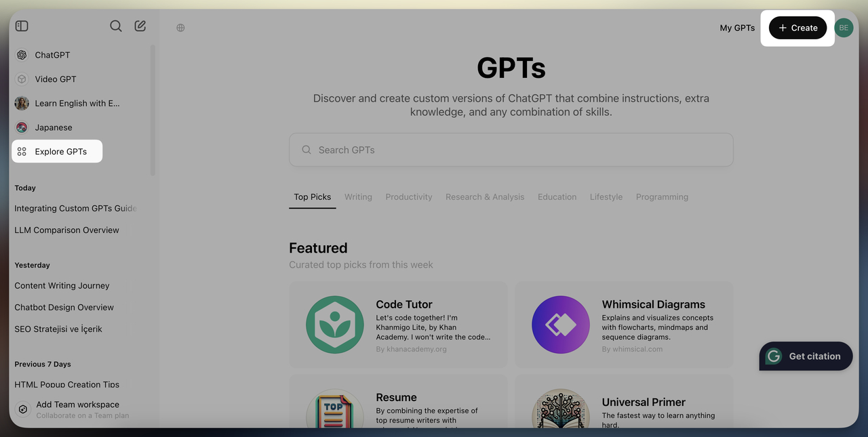Screen dimensions: 868x437
Task: Open the Programming category tab
Action: coord(662,196)
